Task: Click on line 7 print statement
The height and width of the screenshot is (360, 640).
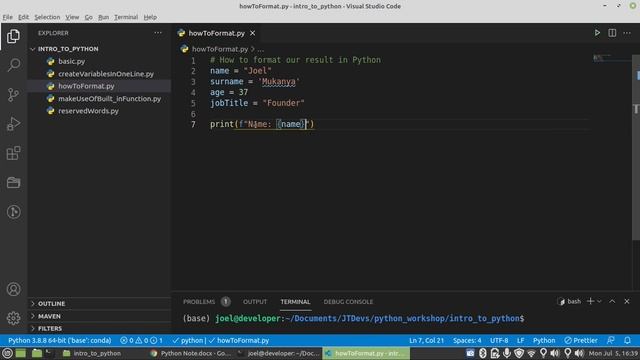Action: [262, 124]
